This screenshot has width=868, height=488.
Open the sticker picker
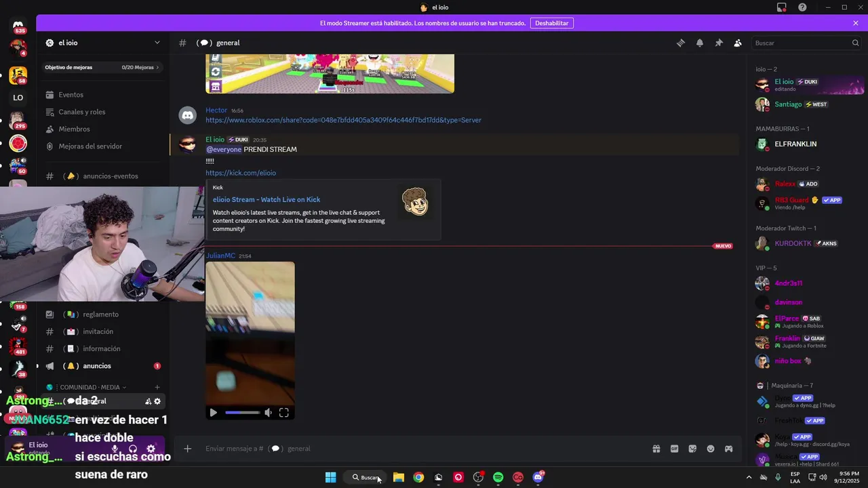tap(692, 448)
